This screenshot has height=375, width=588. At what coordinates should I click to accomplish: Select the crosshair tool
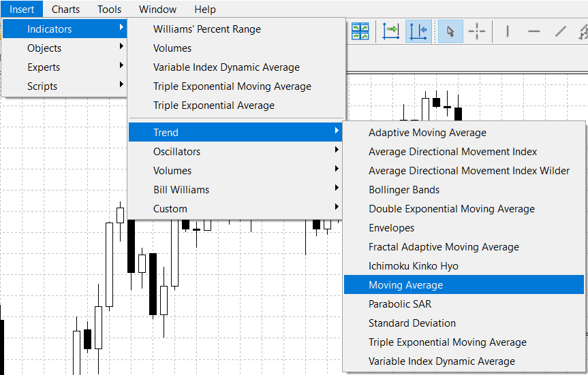(x=477, y=31)
